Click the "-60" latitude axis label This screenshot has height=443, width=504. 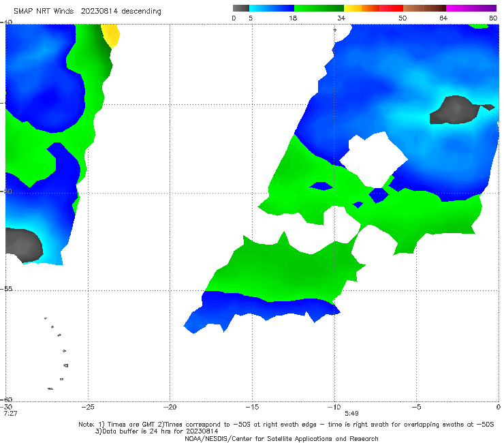click(6, 399)
